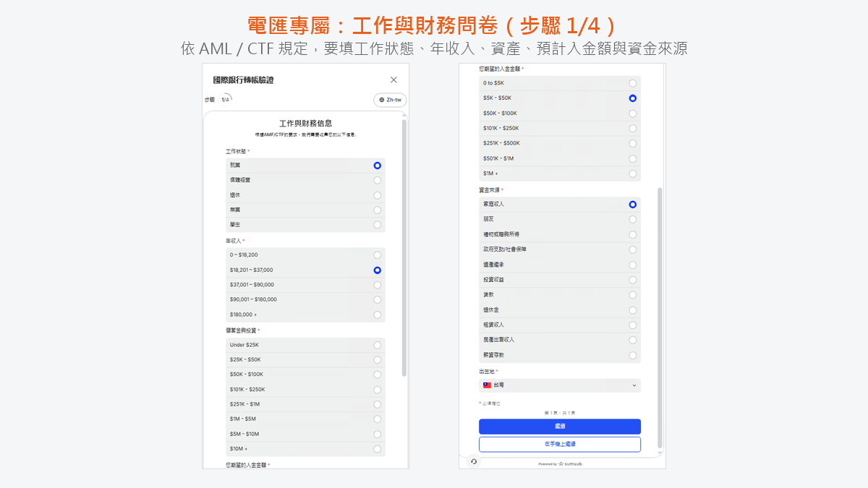Screen dimensions: 868x488
Task: Click the left form's vertical scrollbar
Action: point(404,247)
